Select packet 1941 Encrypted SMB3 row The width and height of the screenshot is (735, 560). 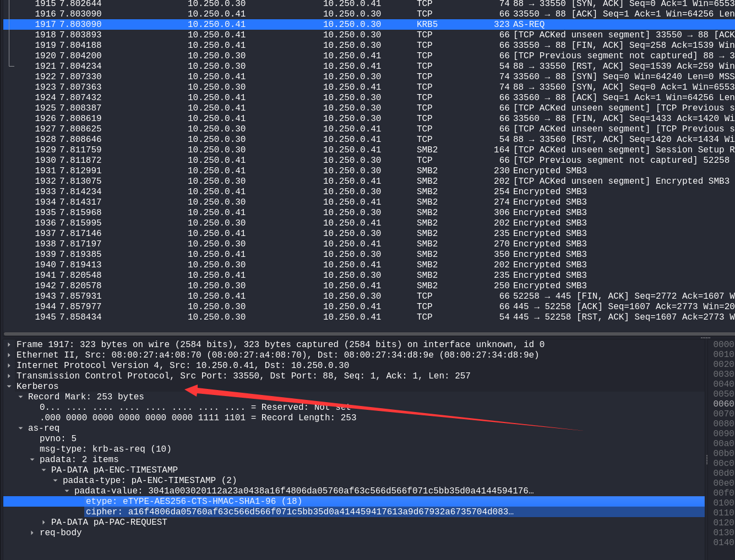click(x=369, y=275)
